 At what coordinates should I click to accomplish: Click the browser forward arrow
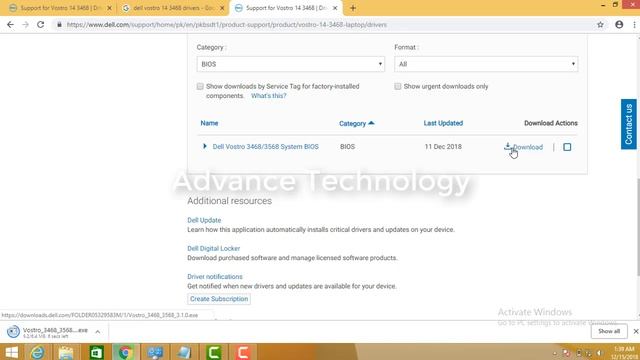coord(25,24)
